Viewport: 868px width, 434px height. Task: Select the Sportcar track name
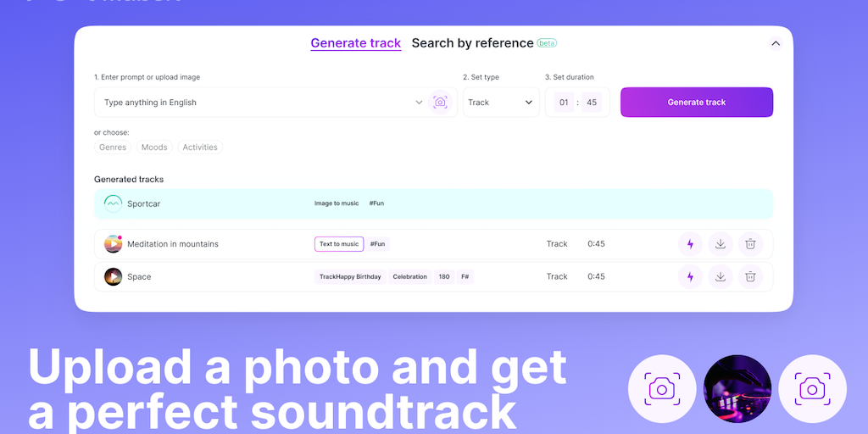point(144,203)
